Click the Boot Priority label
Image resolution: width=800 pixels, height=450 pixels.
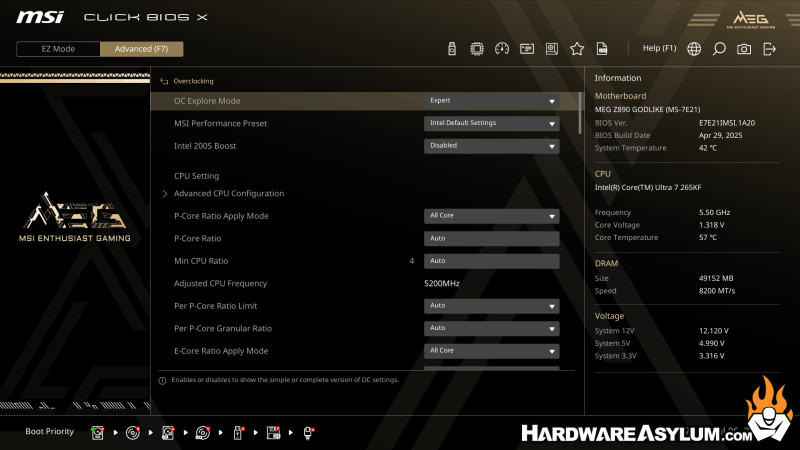49,432
